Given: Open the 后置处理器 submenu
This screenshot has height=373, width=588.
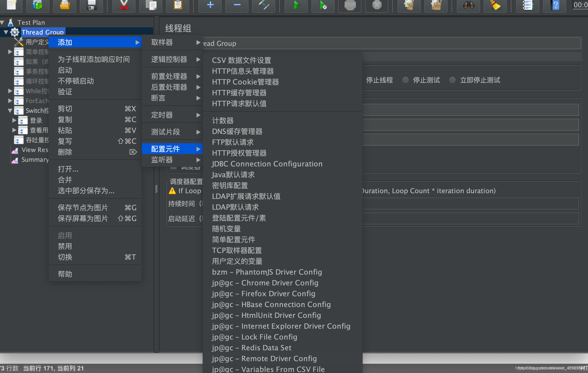Looking at the screenshot, I should (x=172, y=87).
